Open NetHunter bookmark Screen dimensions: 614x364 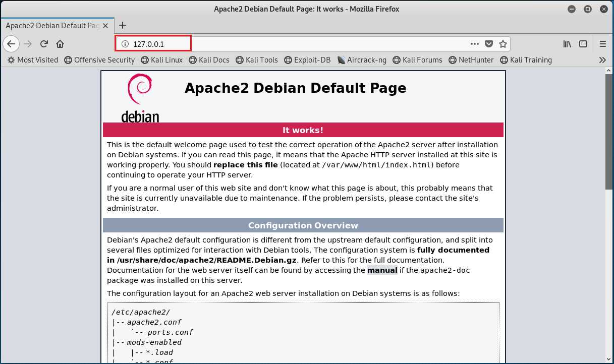(x=471, y=60)
